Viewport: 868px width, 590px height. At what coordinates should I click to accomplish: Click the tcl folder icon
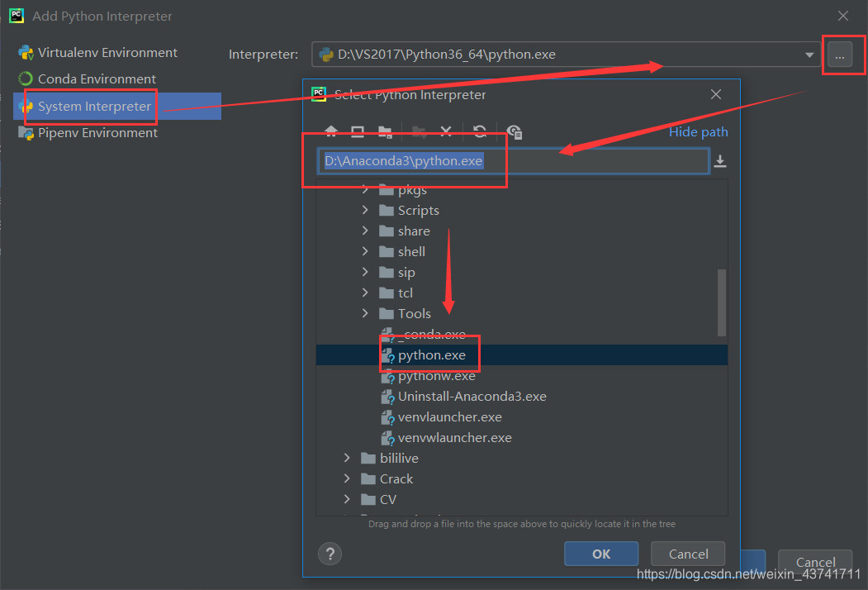click(387, 293)
